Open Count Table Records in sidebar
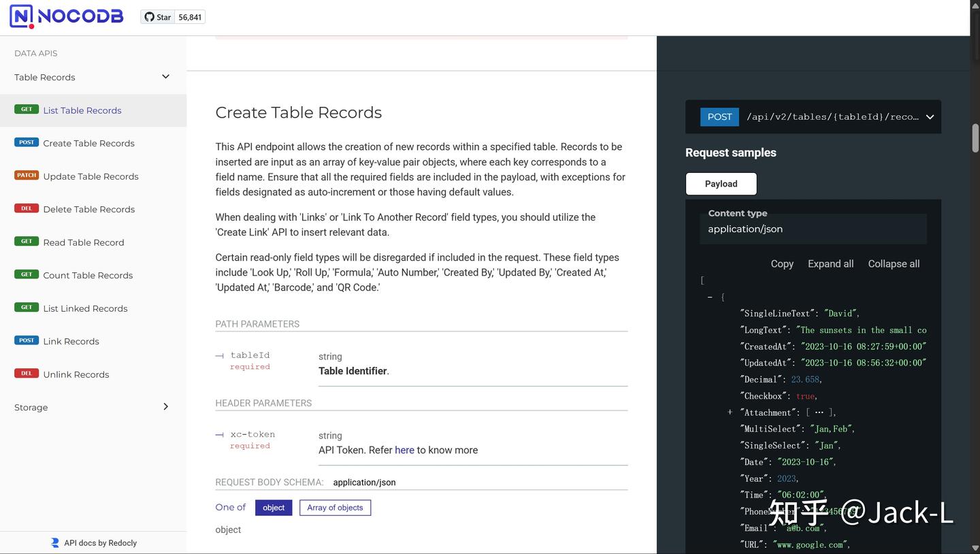This screenshot has height=554, width=980. click(88, 275)
